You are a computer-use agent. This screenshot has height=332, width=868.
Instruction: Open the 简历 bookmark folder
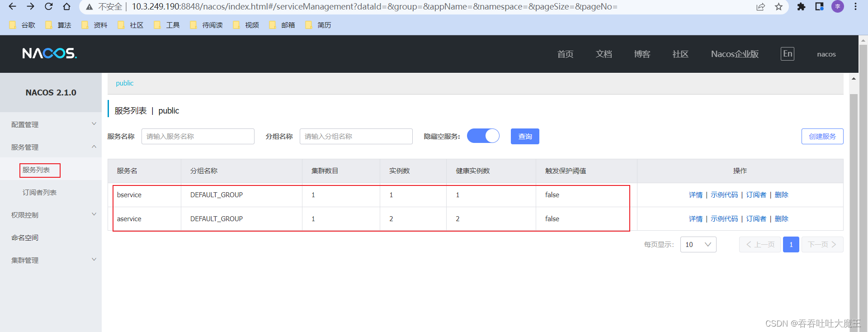pyautogui.click(x=318, y=25)
